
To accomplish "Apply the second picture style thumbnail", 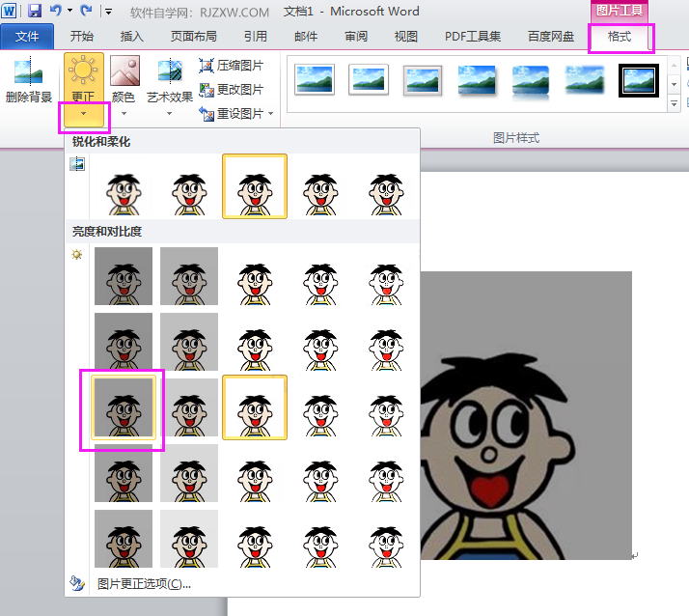I will [369, 79].
